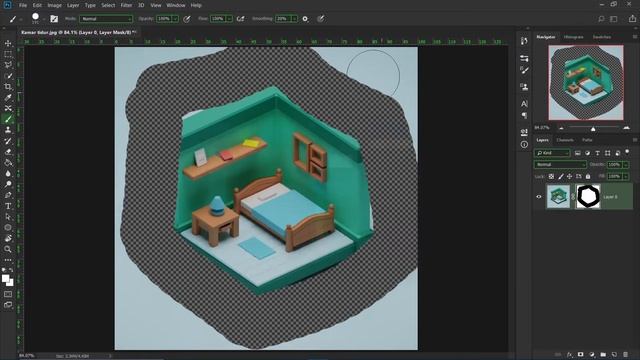Viewport: 640px width, 360px height.
Task: Open smoothing options gear
Action: tap(305, 19)
